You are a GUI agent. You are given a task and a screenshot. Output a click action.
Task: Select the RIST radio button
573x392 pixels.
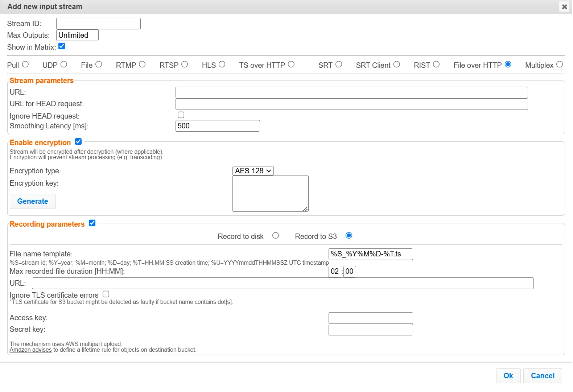pos(436,64)
